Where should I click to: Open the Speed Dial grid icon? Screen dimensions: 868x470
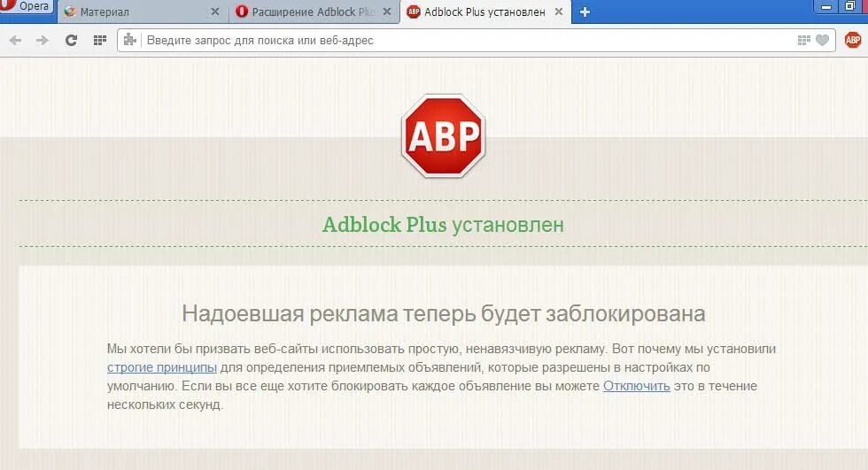[x=99, y=41]
